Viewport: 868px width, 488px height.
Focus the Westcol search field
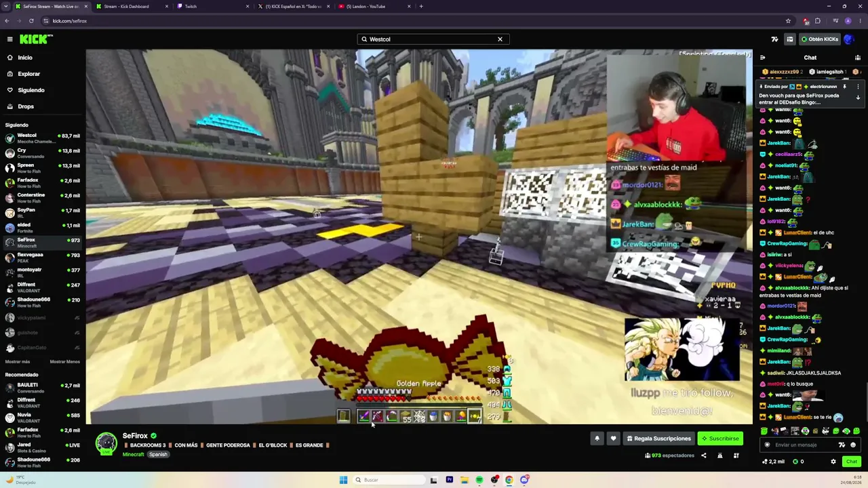(x=433, y=39)
